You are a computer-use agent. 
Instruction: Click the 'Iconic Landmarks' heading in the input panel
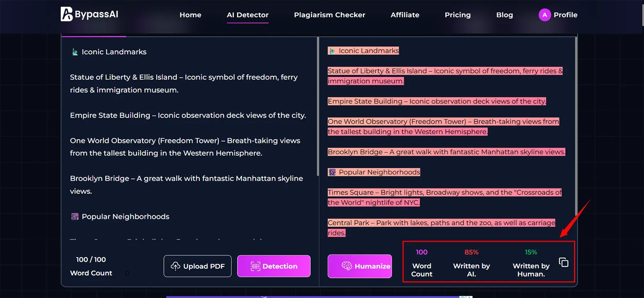tap(114, 52)
